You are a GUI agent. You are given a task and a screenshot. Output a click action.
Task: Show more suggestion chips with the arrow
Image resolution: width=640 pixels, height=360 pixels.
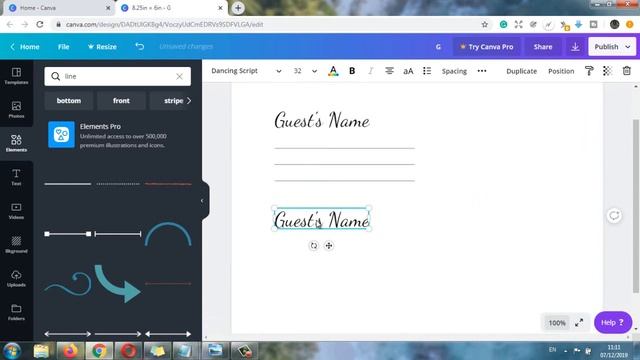[189, 100]
